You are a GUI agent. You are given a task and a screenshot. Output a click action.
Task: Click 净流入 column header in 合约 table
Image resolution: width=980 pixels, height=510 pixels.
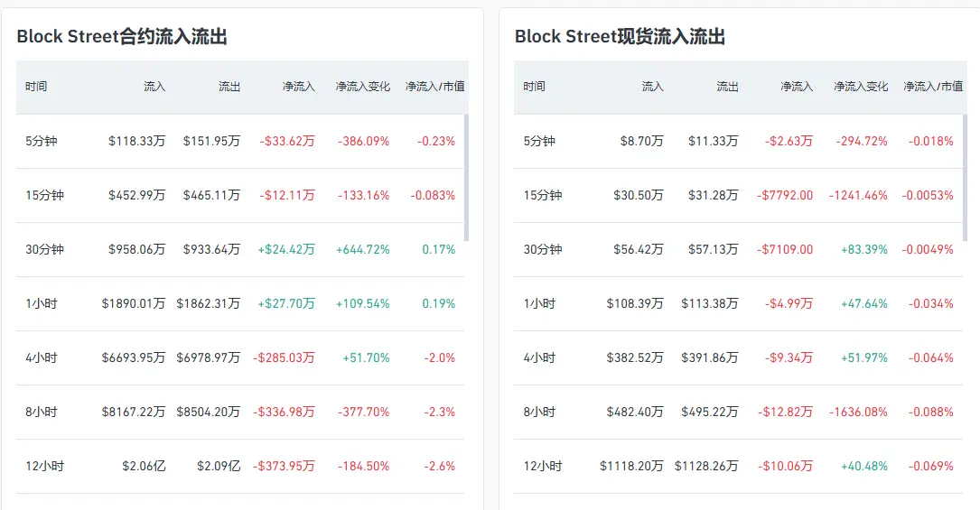[x=299, y=86]
